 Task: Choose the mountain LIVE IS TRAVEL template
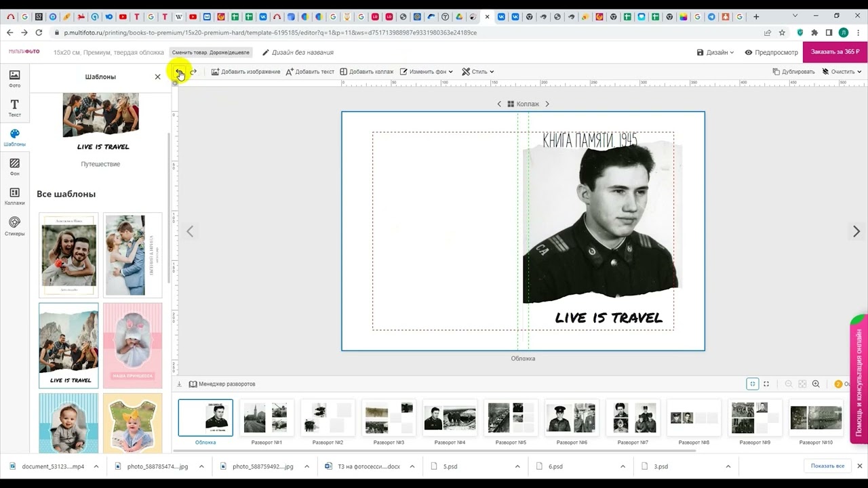click(68, 346)
